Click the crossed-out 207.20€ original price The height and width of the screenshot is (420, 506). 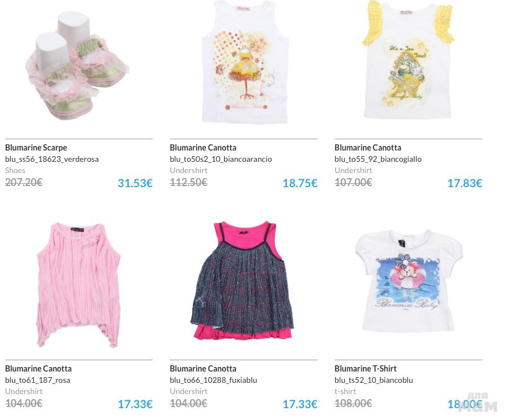pyautogui.click(x=24, y=183)
